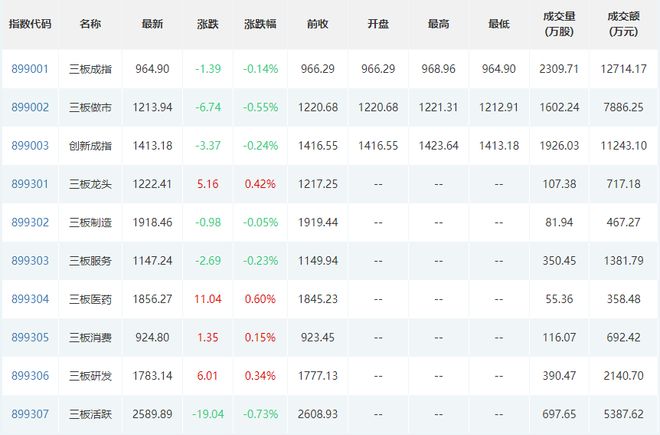Click the 名称 column header
This screenshot has height=435, width=660.
coord(90,24)
